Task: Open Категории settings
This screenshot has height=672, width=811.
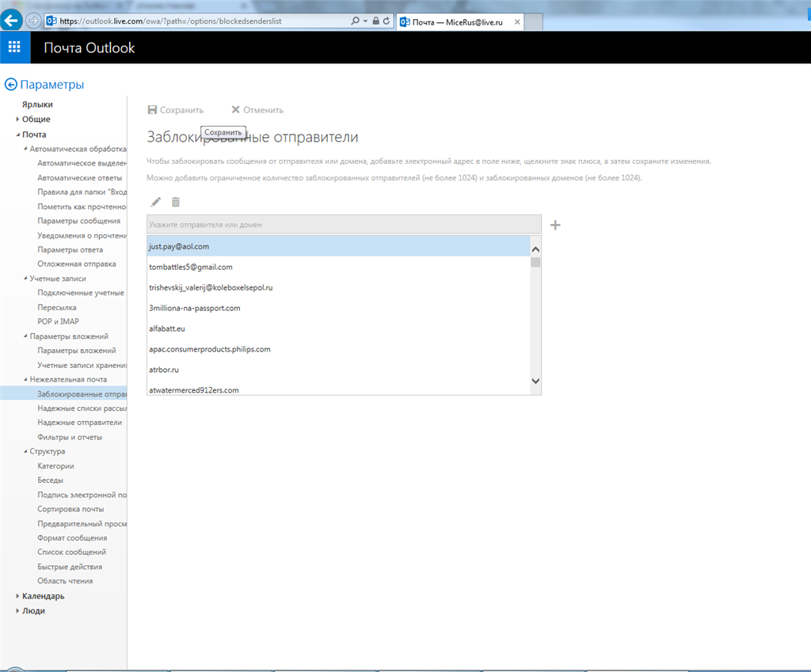Action: click(55, 465)
